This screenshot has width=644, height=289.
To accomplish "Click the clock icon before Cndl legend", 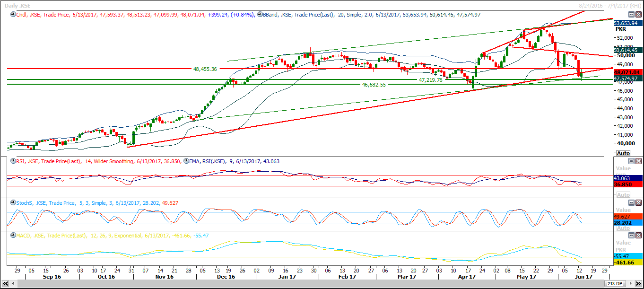I will (x=12, y=15).
